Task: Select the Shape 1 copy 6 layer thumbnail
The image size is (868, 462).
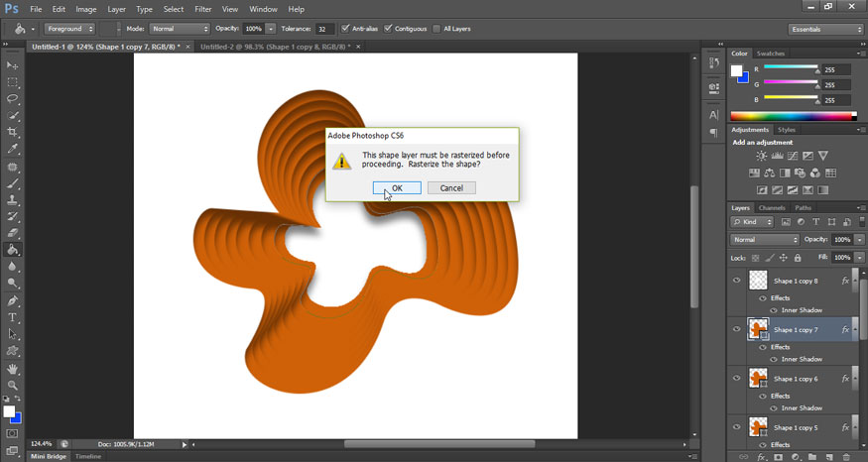Action: 758,379
